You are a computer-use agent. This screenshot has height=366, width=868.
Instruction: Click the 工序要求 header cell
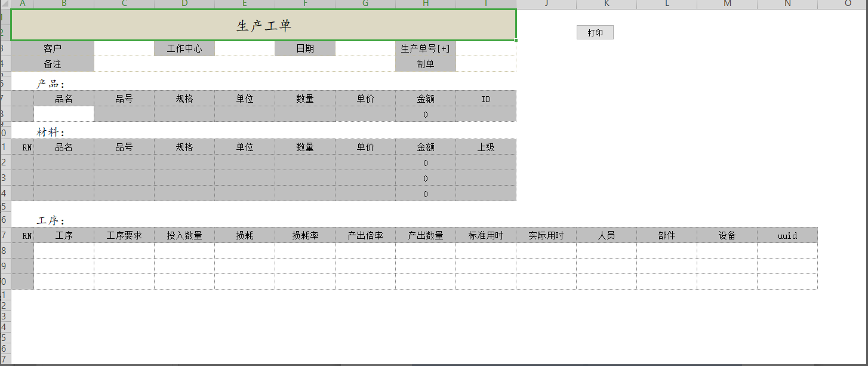pos(124,236)
